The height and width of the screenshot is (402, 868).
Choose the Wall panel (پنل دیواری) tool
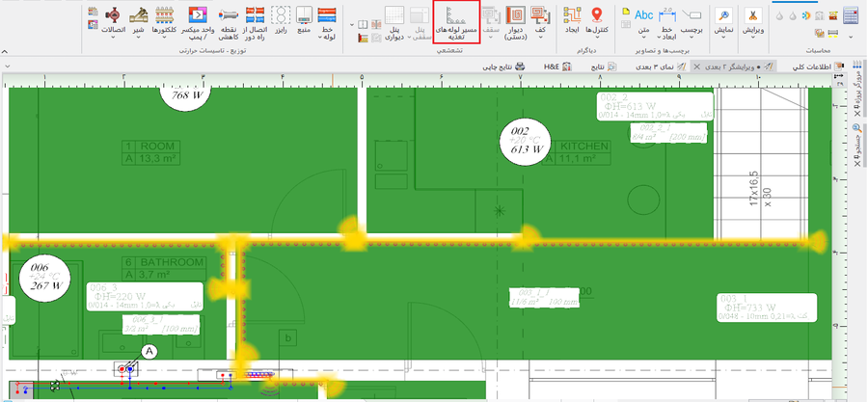[x=395, y=24]
